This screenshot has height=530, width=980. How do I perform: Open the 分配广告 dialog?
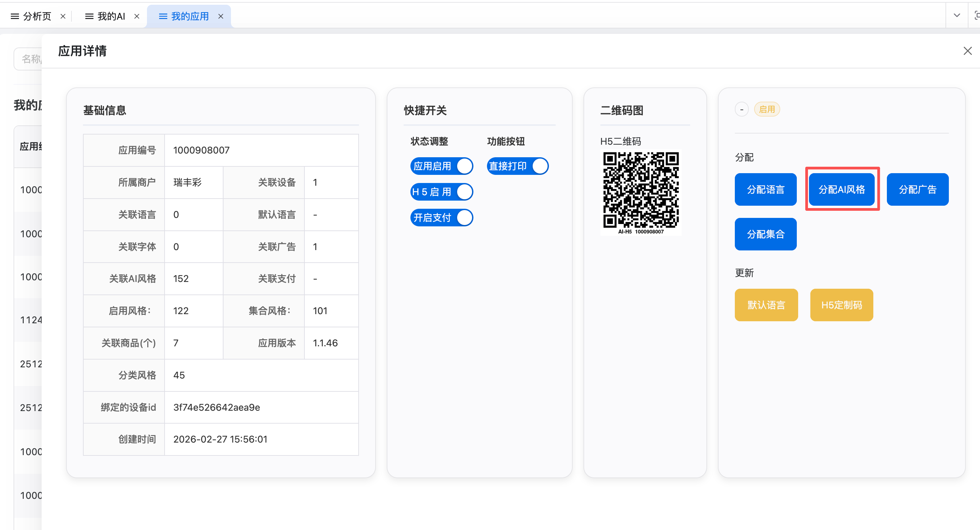click(x=917, y=189)
